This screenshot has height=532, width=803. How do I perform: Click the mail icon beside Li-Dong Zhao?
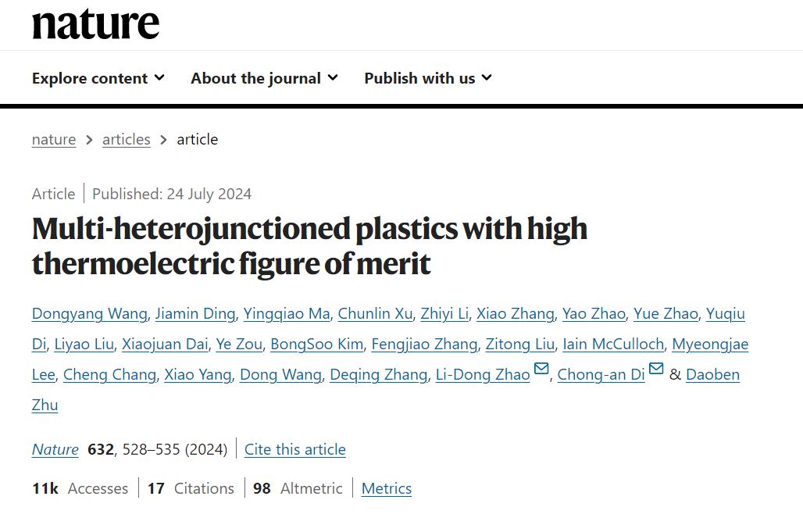541,370
